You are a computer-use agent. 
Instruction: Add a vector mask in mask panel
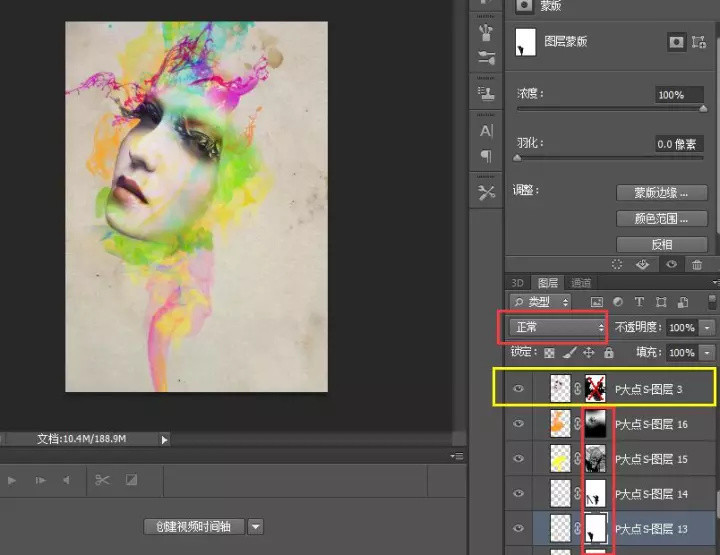pyautogui.click(x=699, y=42)
